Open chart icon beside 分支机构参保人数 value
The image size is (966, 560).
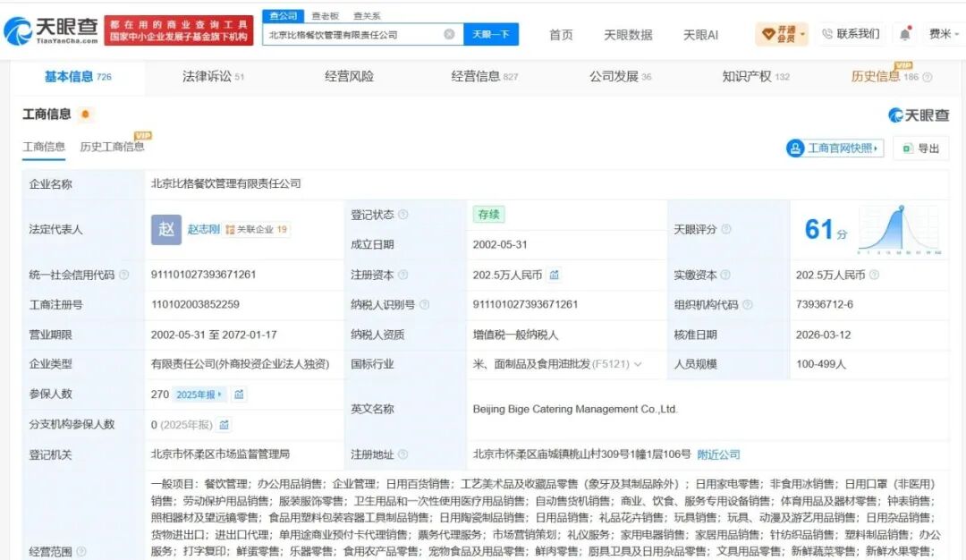click(x=225, y=424)
